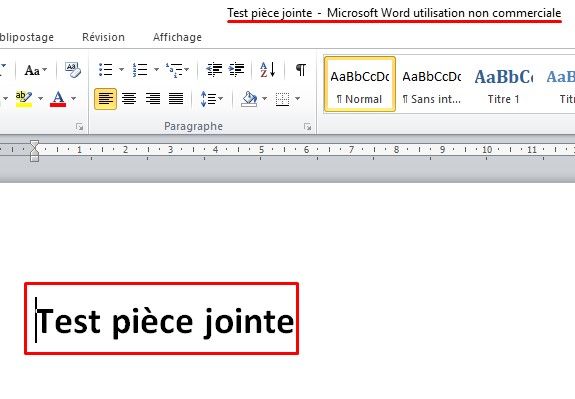
Task: Switch to the Révision tab
Action: click(x=103, y=37)
